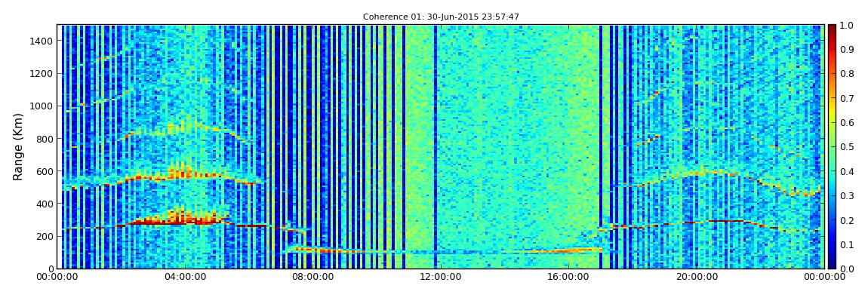Click the green middle of the colorbar
This screenshot has width=868, height=307.
click(x=832, y=146)
